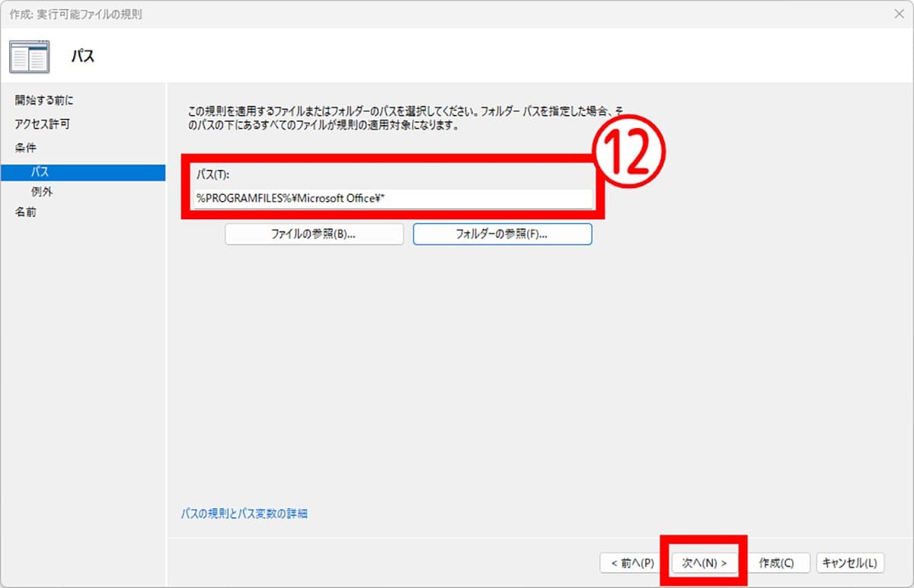914x588 pixels.
Task: Select the 条件 step in the sidebar
Action: [25, 148]
